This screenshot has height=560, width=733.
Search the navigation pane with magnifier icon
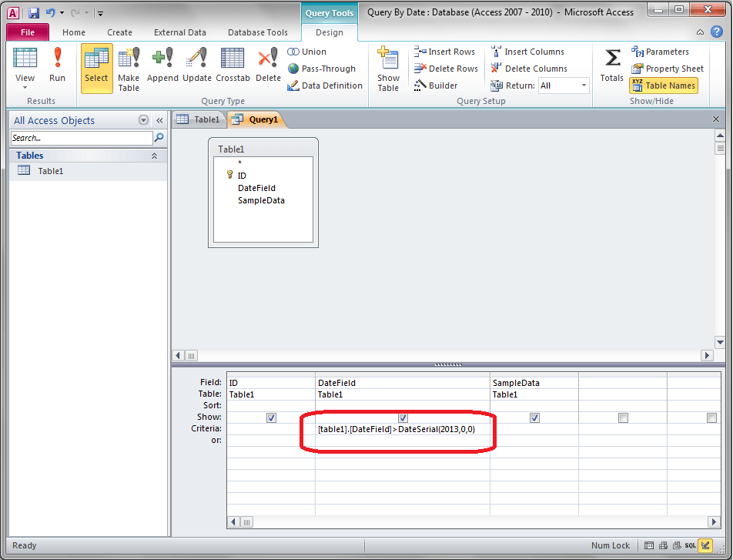[x=159, y=138]
